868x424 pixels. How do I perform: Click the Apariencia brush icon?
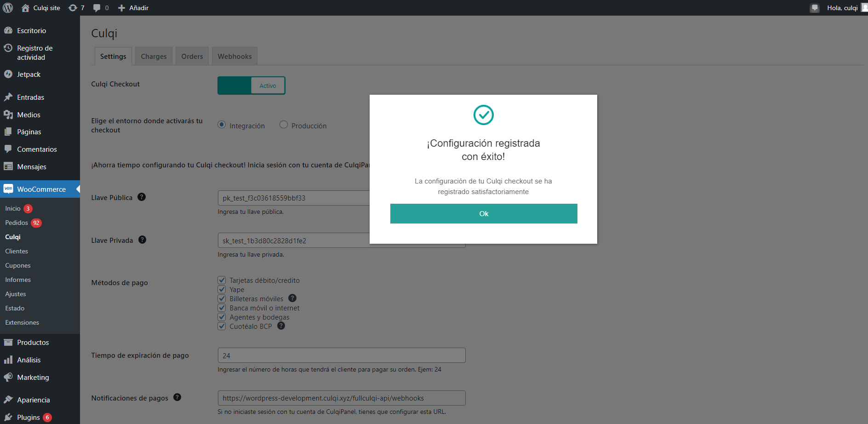pos(8,400)
